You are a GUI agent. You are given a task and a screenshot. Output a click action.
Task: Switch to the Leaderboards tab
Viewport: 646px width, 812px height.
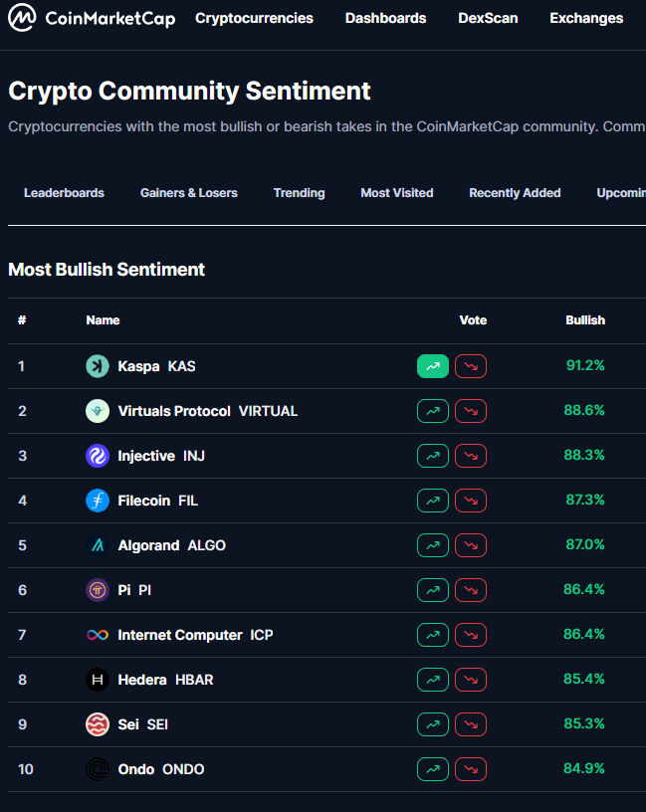coord(64,193)
